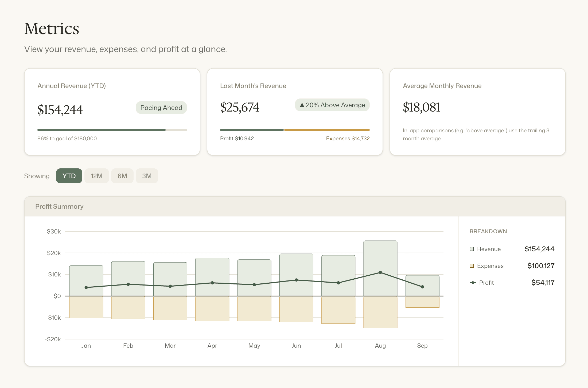Click the May expenses bar
The image size is (588, 388).
coord(254,308)
